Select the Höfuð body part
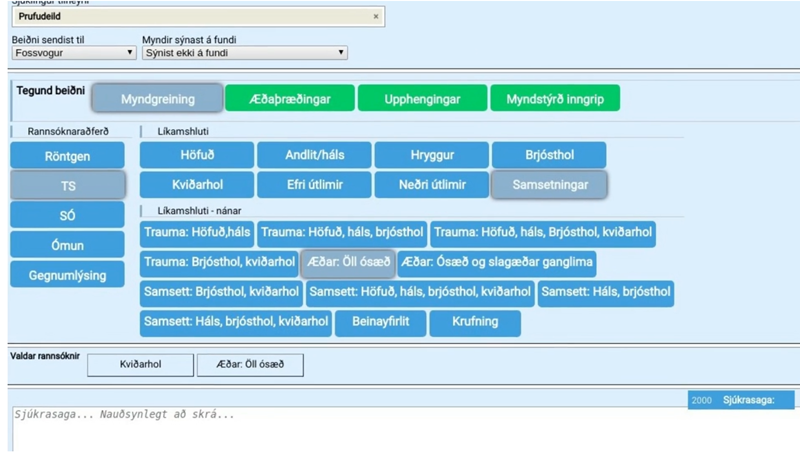 [x=197, y=155]
